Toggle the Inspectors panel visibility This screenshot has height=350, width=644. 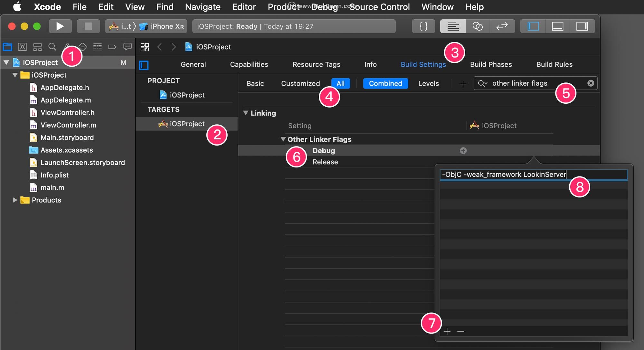click(x=582, y=26)
